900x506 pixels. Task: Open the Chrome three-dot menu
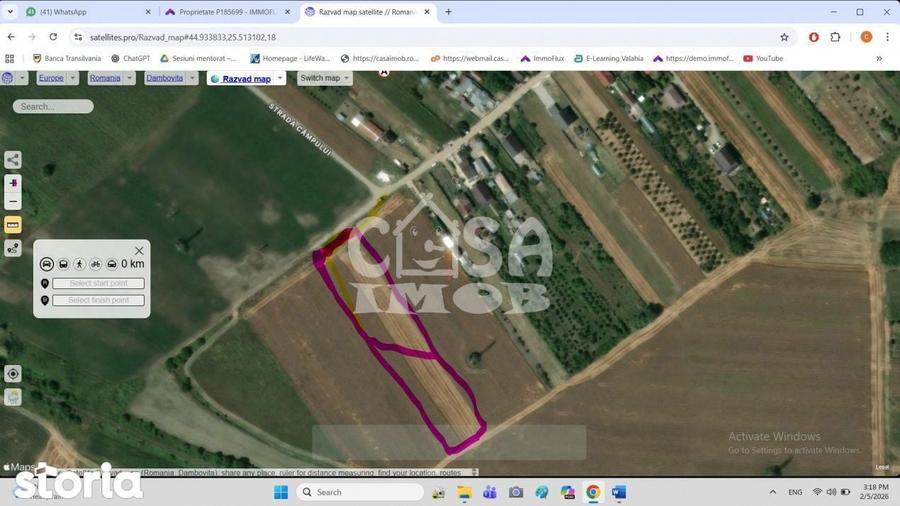(x=887, y=37)
